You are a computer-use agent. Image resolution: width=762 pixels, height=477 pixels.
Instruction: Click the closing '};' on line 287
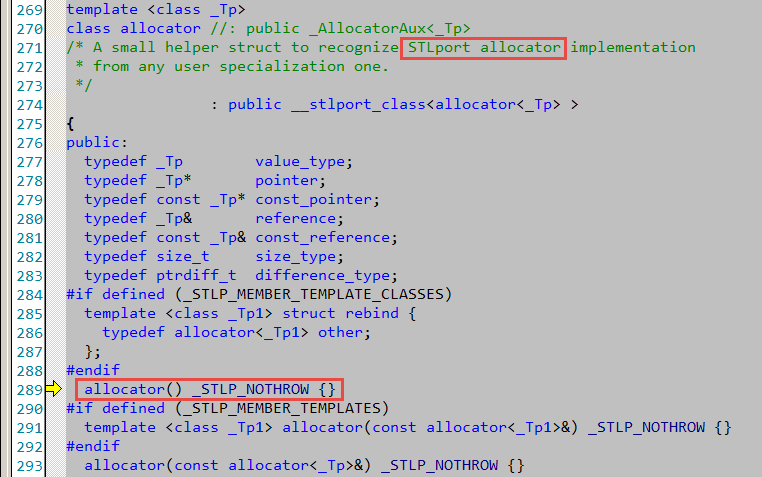pyautogui.click(x=92, y=351)
